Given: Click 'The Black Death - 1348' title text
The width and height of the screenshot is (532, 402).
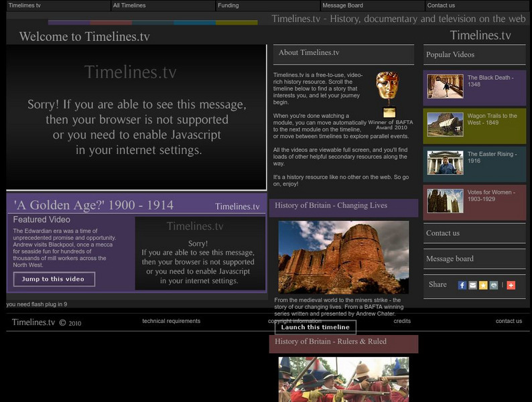Looking at the screenshot, I should tap(490, 81).
